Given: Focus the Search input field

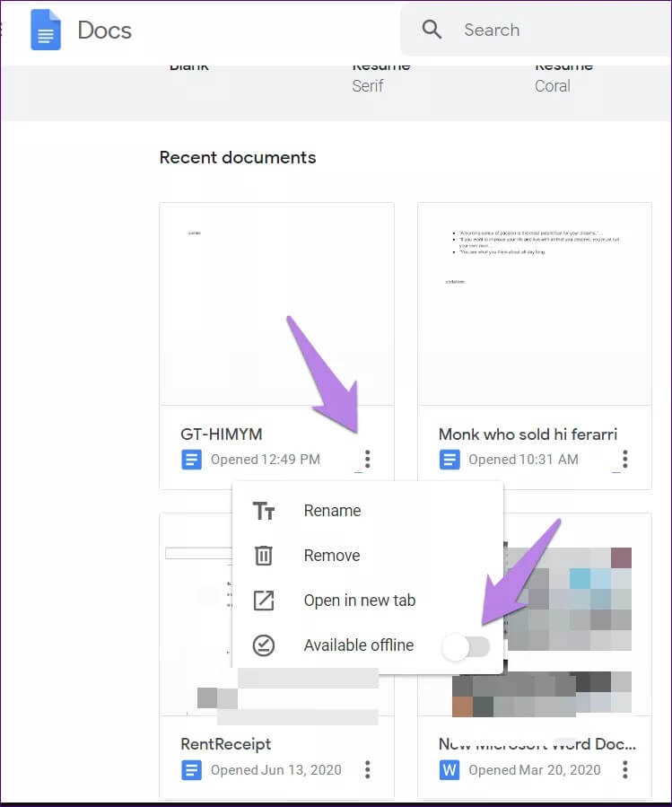Looking at the screenshot, I should [536, 30].
